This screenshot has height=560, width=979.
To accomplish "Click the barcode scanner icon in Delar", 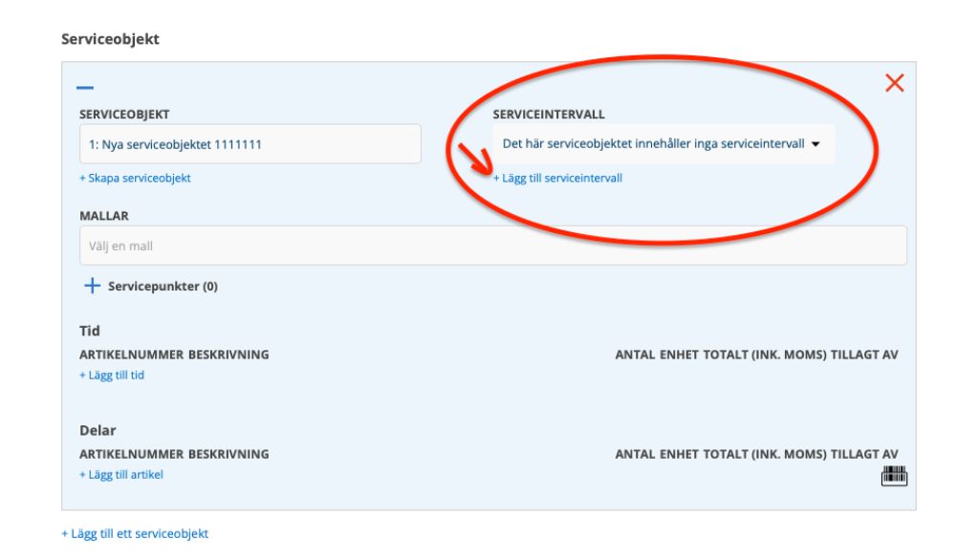I will coord(893,476).
